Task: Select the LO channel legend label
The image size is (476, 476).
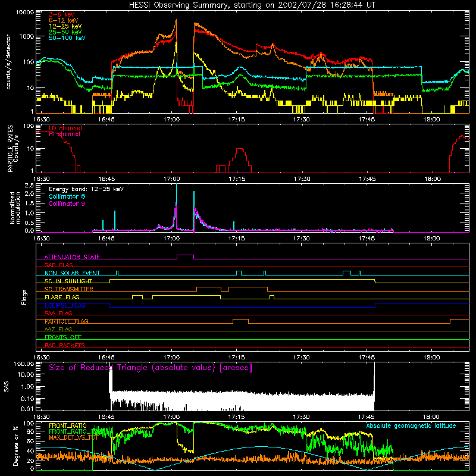Action: click(x=65, y=128)
